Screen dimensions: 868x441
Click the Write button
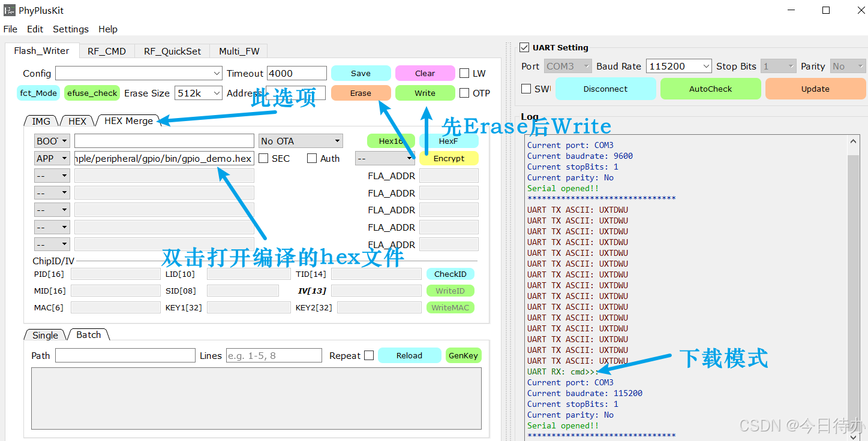tap(425, 93)
